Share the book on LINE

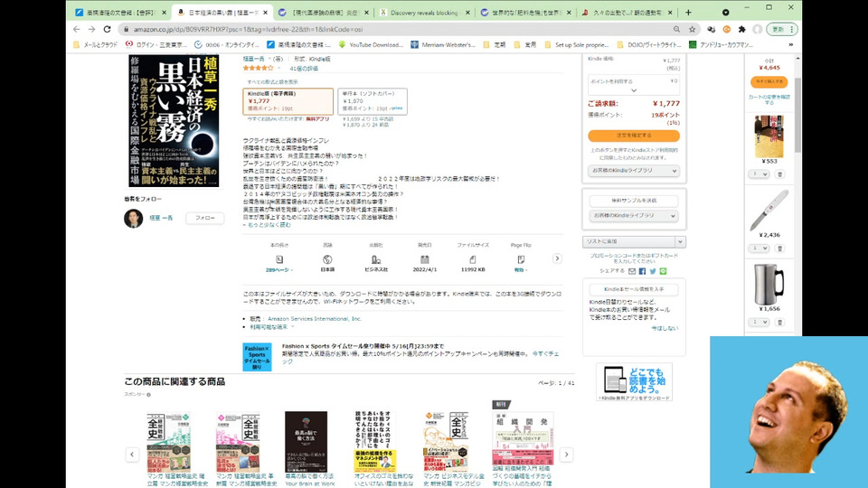pos(663,271)
